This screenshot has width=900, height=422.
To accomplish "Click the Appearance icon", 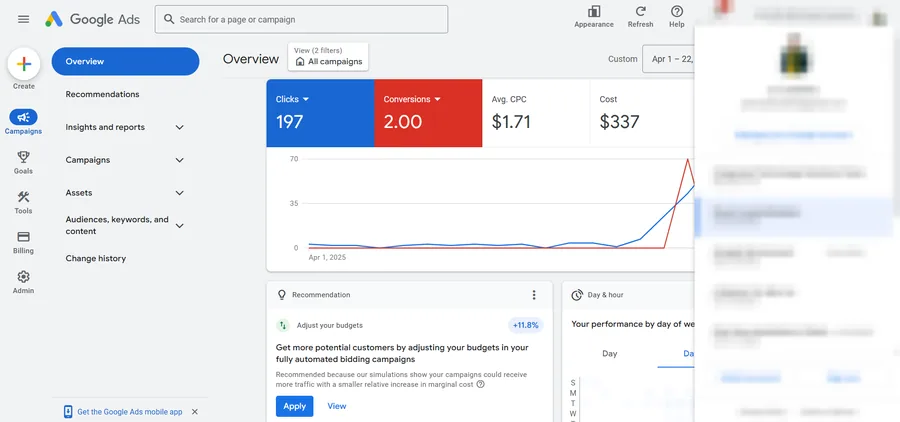I will [594, 11].
